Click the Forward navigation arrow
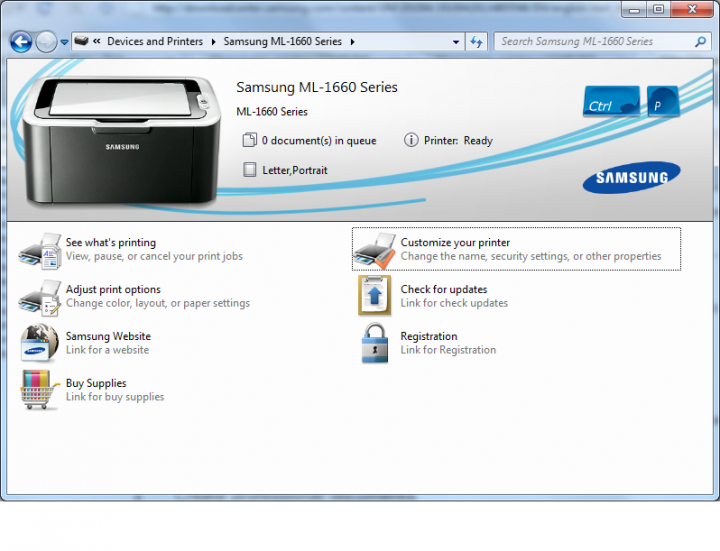The height and width of the screenshot is (551, 720). click(46, 42)
